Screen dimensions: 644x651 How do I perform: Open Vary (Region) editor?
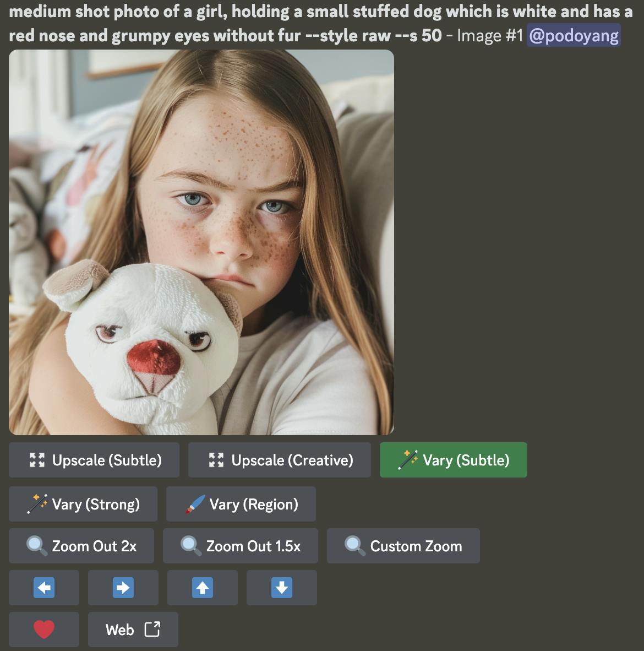pos(241,504)
